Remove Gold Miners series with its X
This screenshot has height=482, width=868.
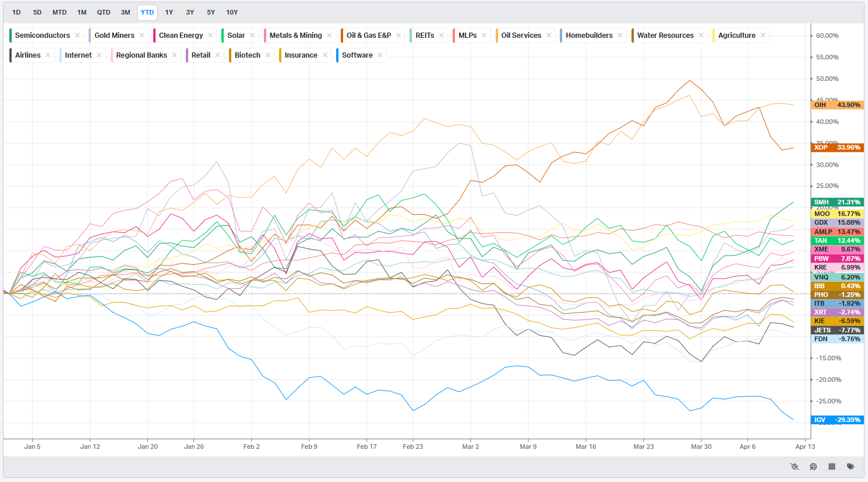[142, 36]
